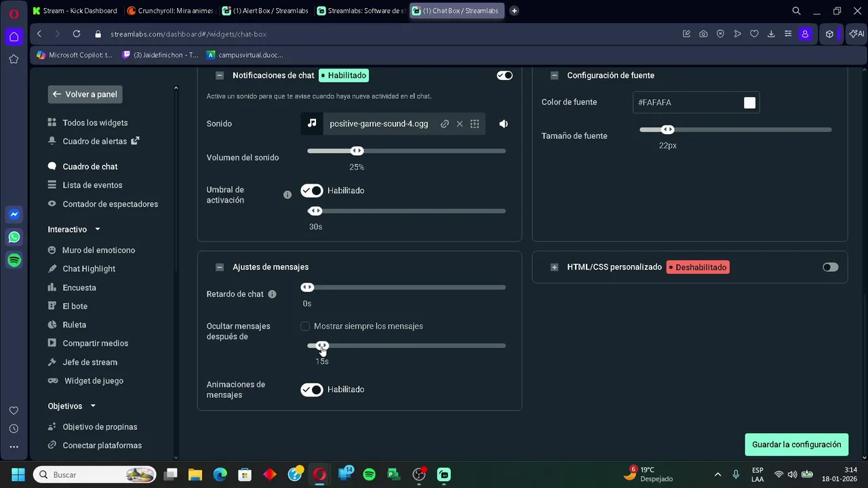Image resolution: width=868 pixels, height=488 pixels.
Task: Toggle Umbral de activación Habilitado switch
Action: [312, 190]
